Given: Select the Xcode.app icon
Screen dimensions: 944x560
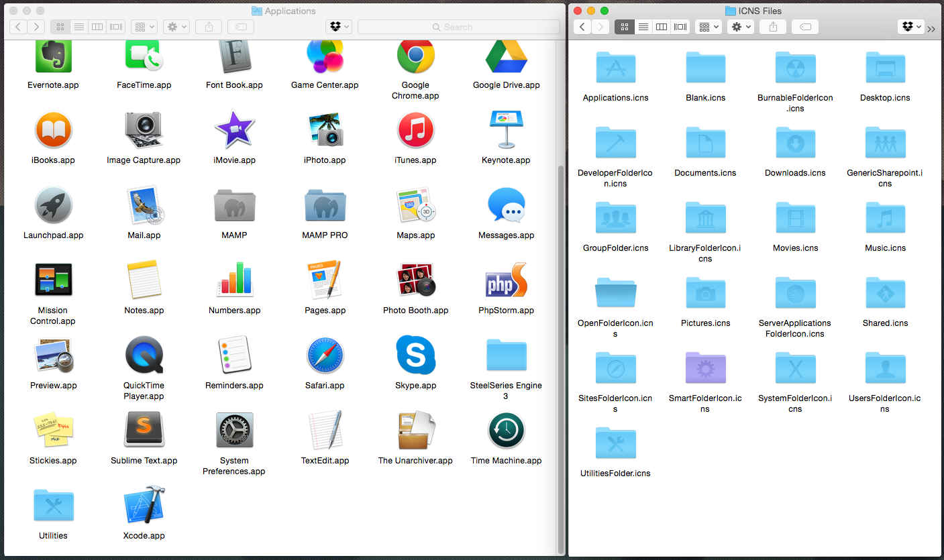Looking at the screenshot, I should (144, 505).
